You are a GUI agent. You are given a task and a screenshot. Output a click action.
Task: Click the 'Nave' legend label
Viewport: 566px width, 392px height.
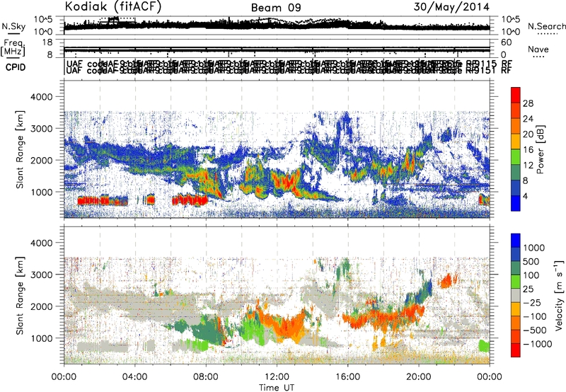[x=538, y=50]
